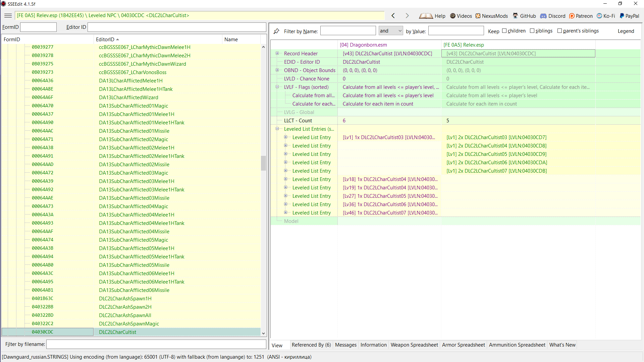Image resolution: width=644 pixels, height=362 pixels.
Task: Switch to the Messages tab
Action: (346, 345)
